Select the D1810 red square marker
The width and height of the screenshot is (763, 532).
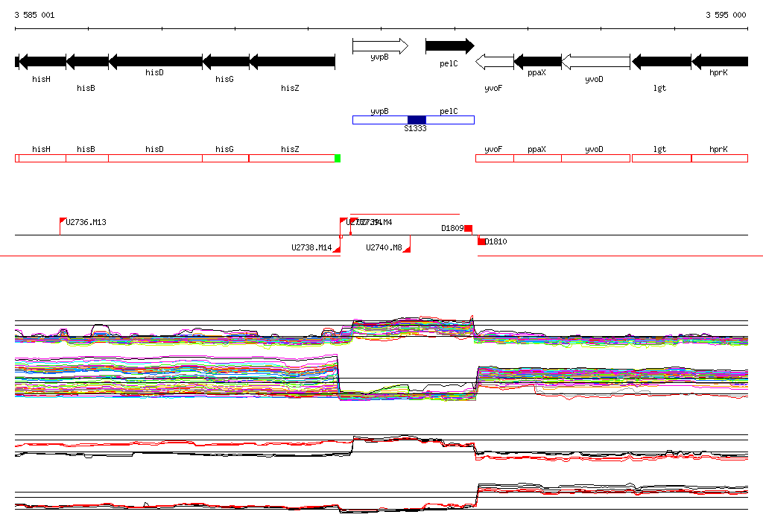pyautogui.click(x=481, y=241)
